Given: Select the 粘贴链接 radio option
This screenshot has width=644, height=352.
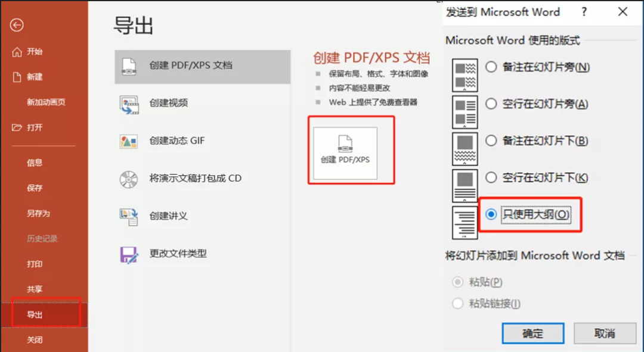Looking at the screenshot, I should tap(457, 304).
